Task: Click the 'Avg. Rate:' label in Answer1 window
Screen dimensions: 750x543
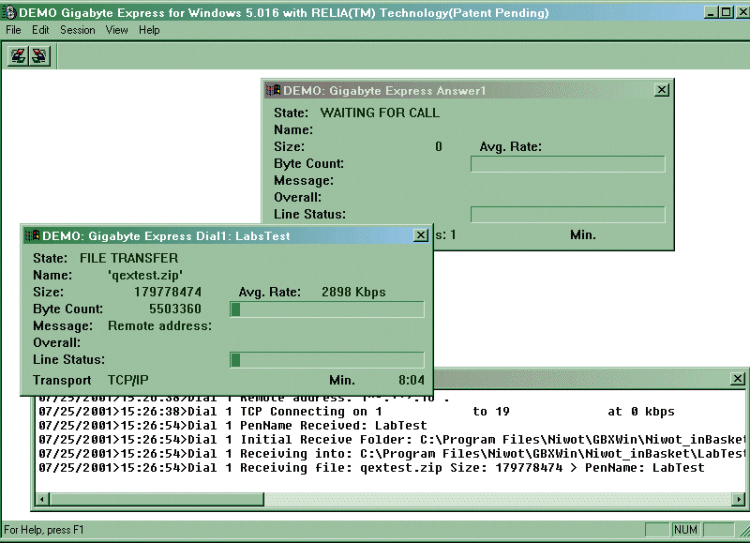Action: (510, 147)
